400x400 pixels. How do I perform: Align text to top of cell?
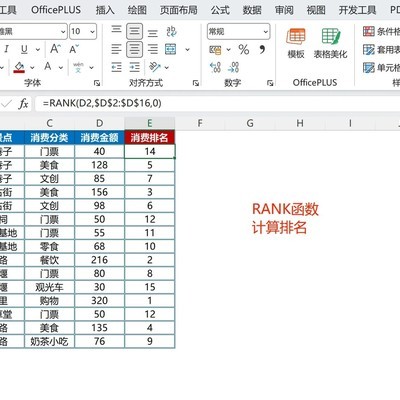116,31
